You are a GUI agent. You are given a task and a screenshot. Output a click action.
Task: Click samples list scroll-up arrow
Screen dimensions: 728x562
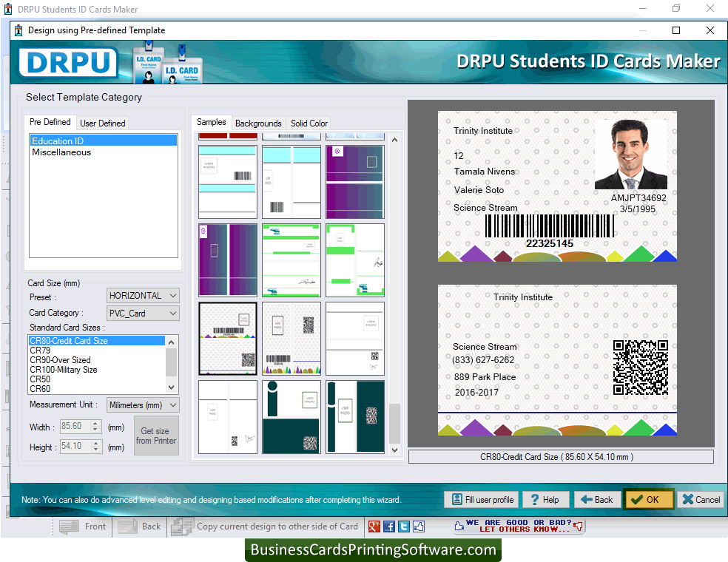point(394,140)
